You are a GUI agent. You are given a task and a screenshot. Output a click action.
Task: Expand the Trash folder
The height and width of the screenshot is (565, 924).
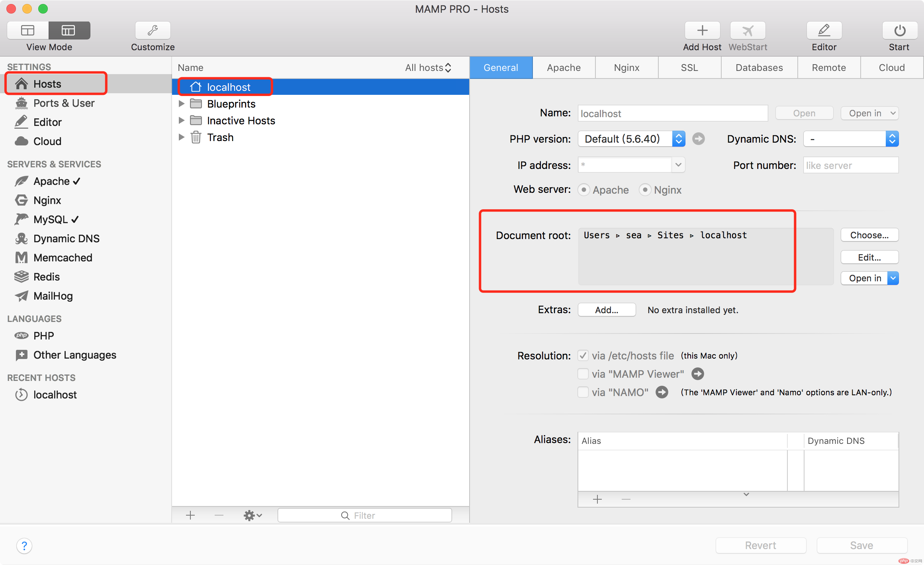coord(181,137)
